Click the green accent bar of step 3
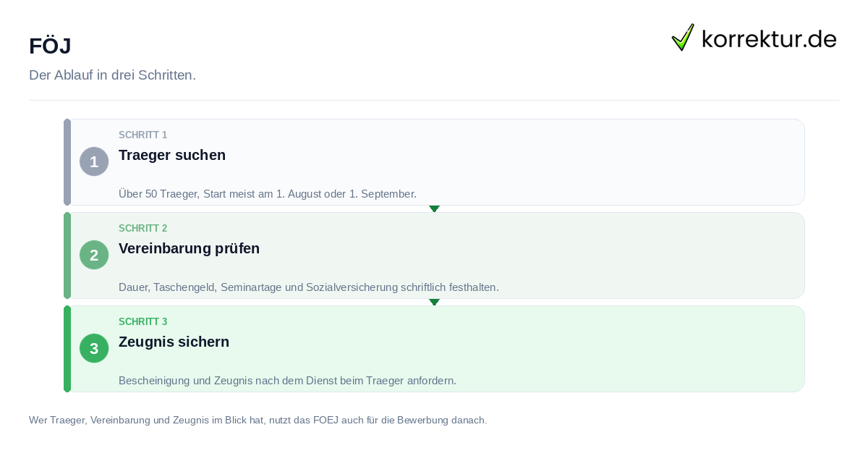 67,349
